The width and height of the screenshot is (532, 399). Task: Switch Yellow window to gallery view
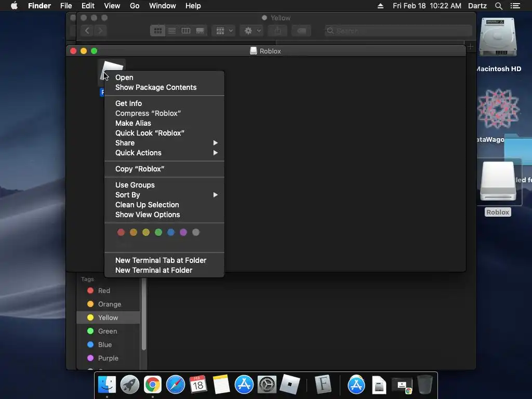tap(200, 31)
